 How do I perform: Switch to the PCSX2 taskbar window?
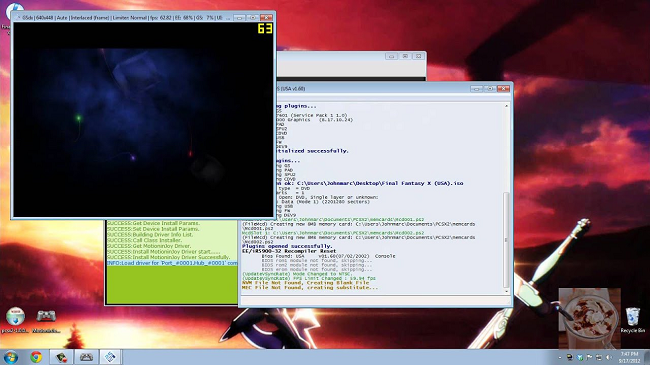coord(110,357)
